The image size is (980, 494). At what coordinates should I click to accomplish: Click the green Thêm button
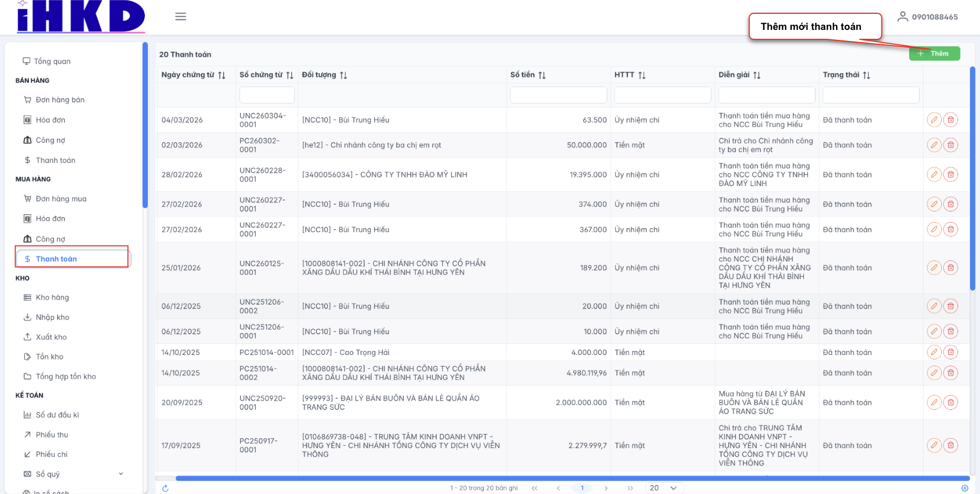934,54
